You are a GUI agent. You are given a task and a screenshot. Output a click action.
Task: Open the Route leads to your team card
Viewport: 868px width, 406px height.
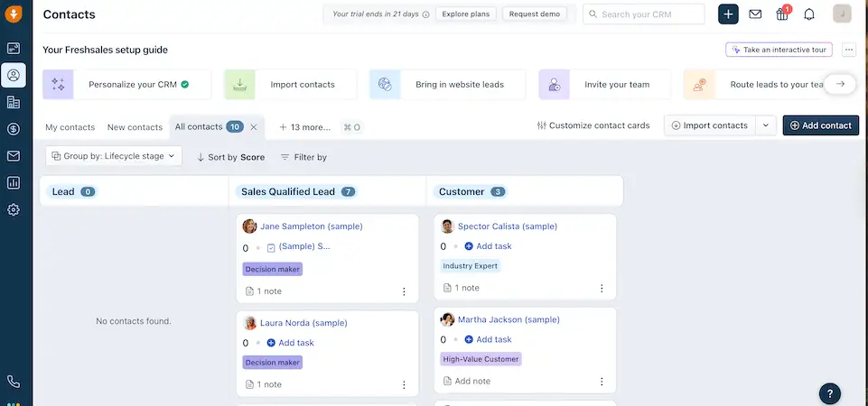click(753, 85)
